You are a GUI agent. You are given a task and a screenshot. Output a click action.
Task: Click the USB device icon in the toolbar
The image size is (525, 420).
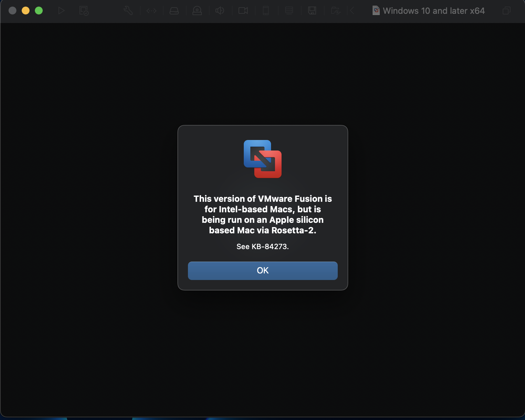[266, 11]
